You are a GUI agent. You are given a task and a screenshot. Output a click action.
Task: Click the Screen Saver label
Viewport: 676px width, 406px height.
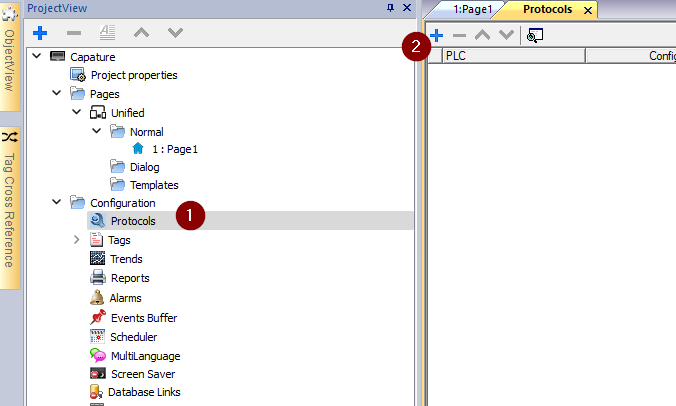(143, 374)
